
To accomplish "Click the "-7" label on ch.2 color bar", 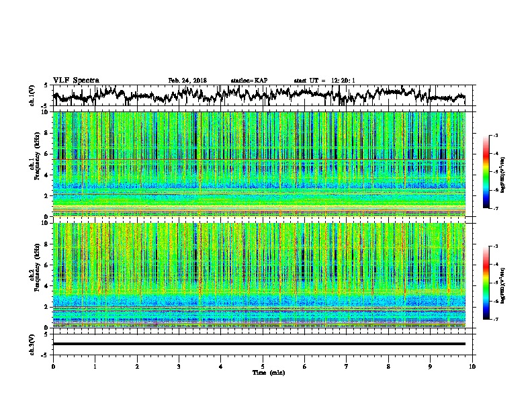I will [495, 320].
